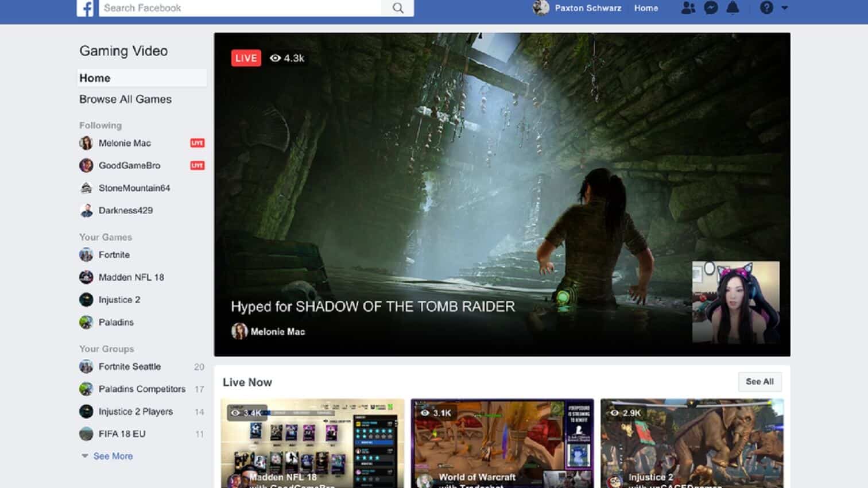Click Fortnite Seattle group icon
The image size is (868, 488).
pos(86,366)
